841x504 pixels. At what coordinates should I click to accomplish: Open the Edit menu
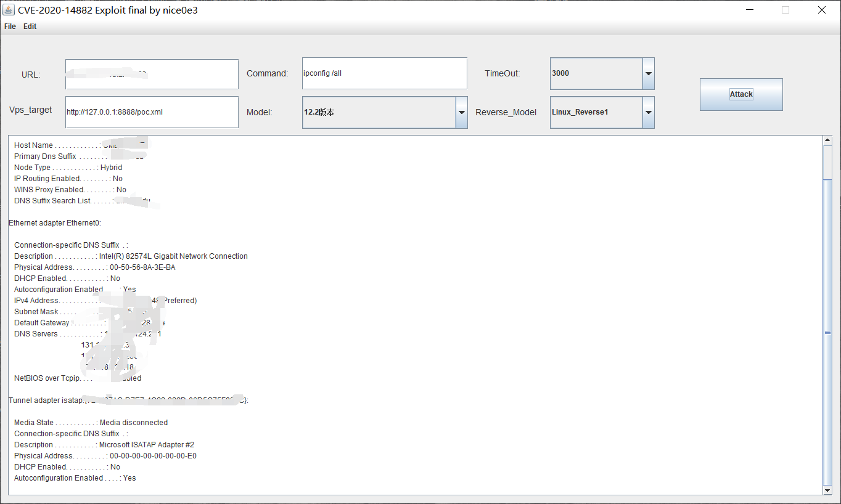coord(30,26)
